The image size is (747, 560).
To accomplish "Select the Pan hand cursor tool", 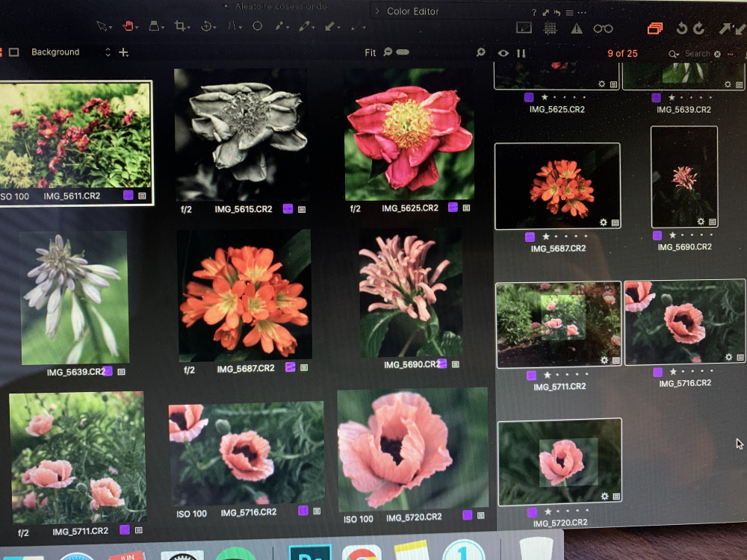I will [x=128, y=26].
